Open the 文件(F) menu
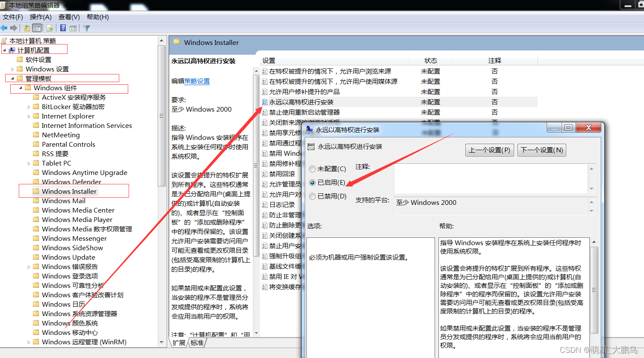The width and height of the screenshot is (644, 358). tap(13, 17)
